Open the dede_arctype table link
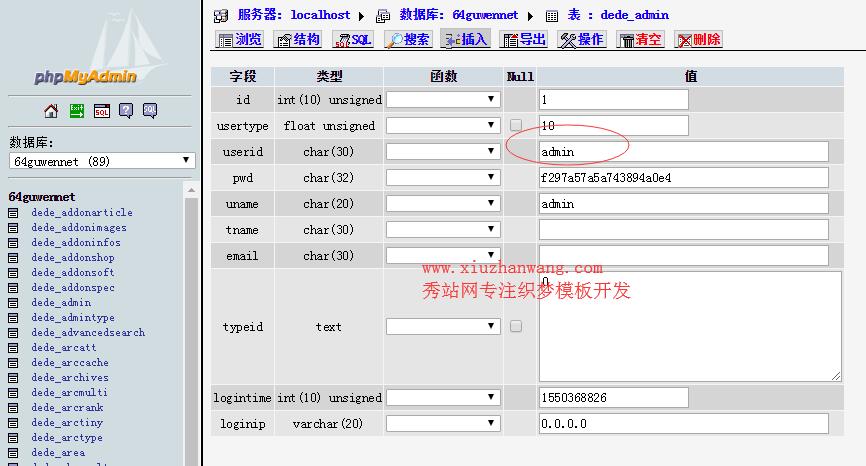 click(66, 438)
